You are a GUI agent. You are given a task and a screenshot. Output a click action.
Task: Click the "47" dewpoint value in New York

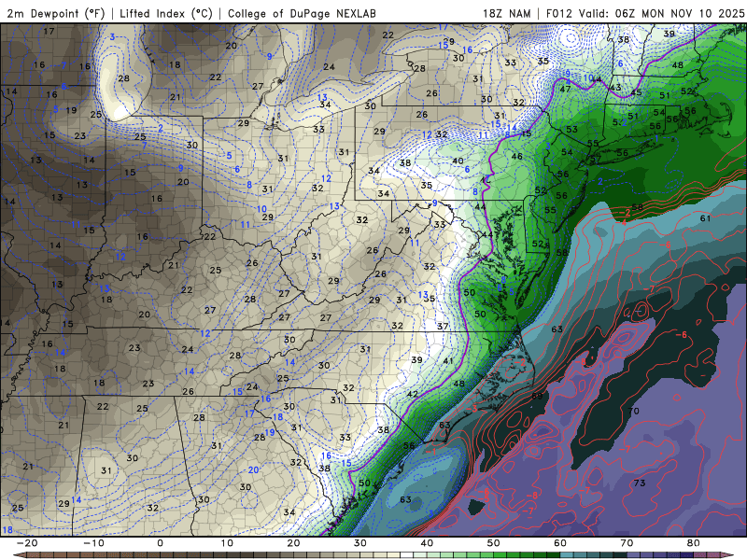(x=566, y=89)
